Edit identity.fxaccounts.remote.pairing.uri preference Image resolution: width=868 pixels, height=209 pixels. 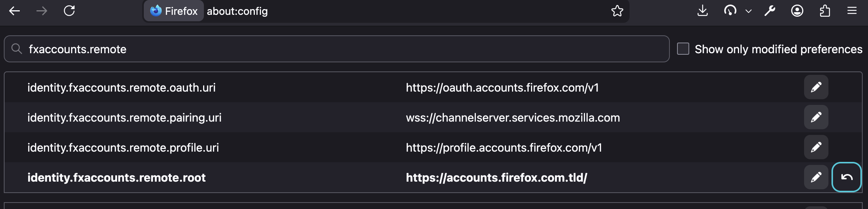[816, 117]
